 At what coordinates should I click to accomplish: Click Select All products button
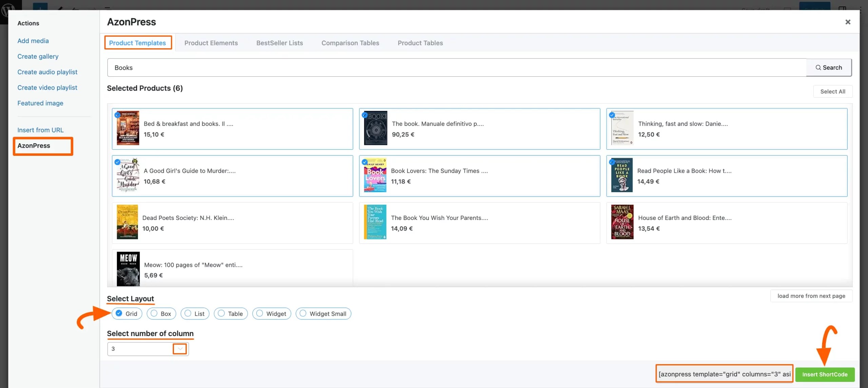[x=832, y=92]
